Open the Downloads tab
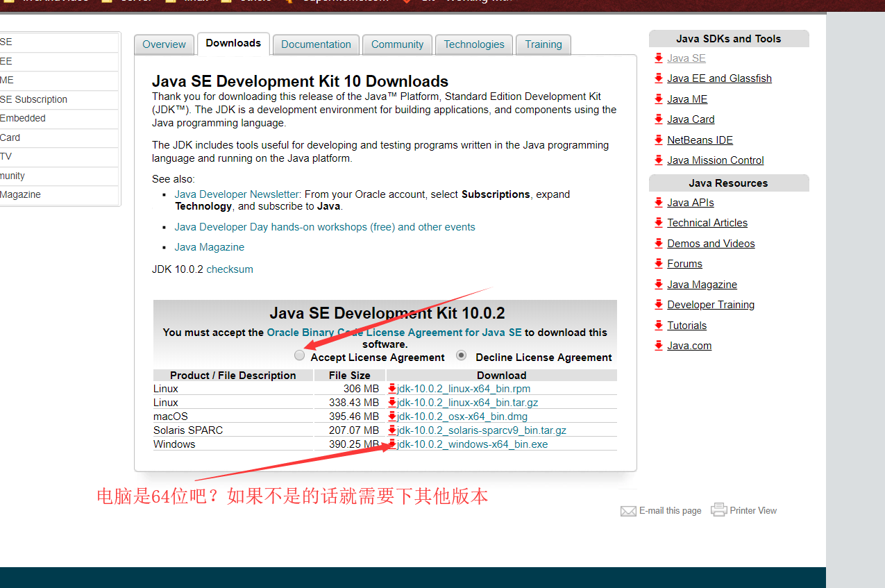Viewport: 885px width, 588px height. [x=233, y=43]
